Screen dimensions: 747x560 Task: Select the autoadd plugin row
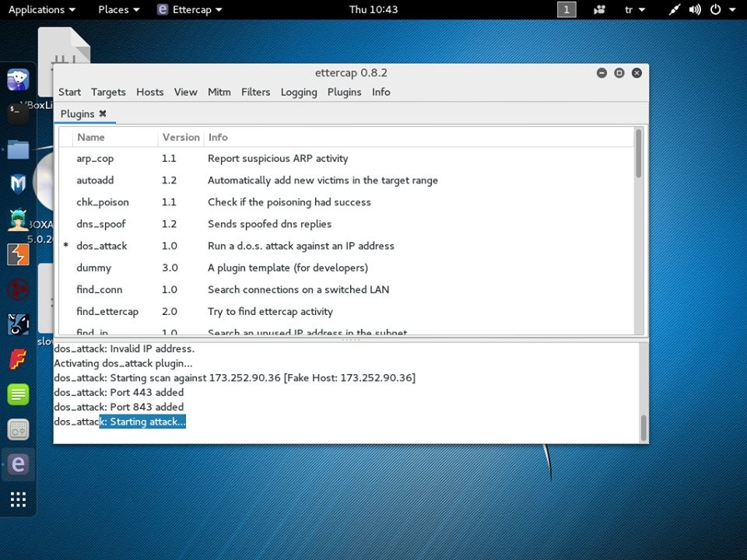point(347,180)
